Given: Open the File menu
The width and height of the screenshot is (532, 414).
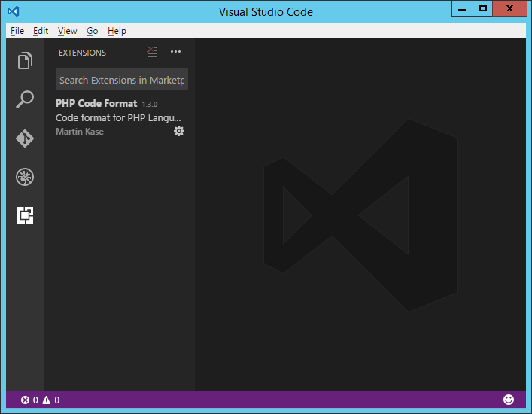Looking at the screenshot, I should point(17,31).
